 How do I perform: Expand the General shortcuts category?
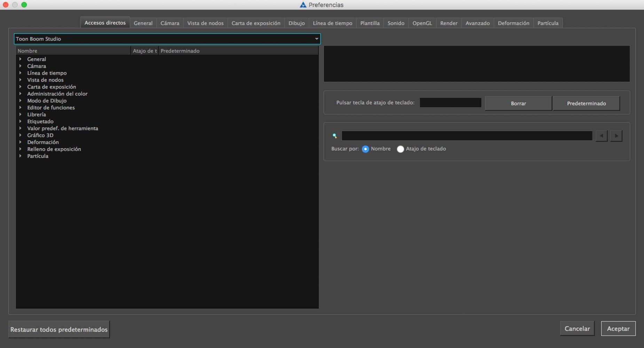point(21,59)
